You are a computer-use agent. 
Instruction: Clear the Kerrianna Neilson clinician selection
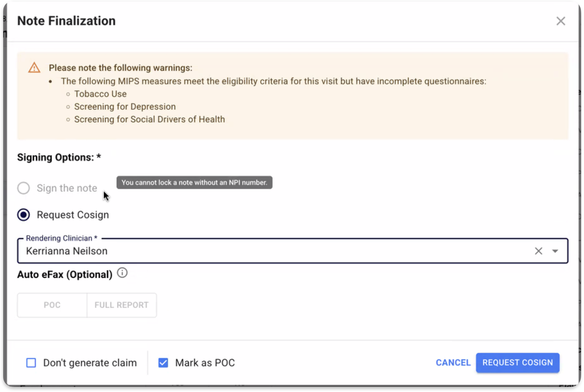tap(538, 251)
